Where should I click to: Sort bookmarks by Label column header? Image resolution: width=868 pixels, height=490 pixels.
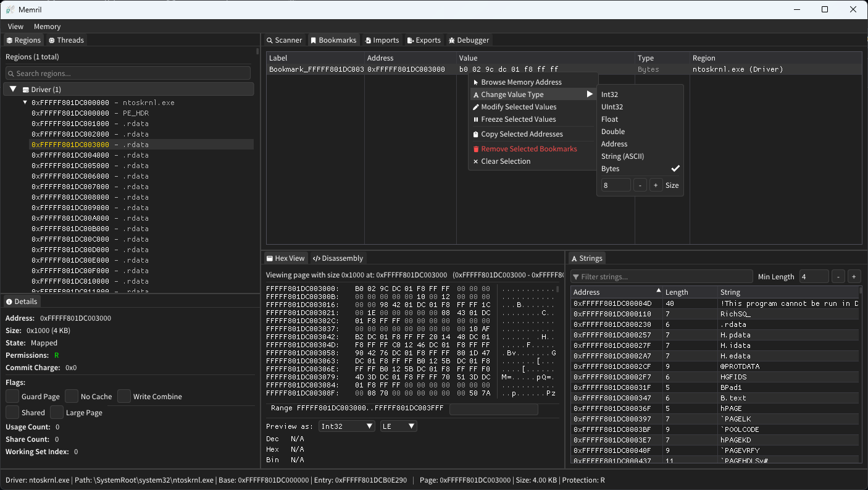(315, 58)
